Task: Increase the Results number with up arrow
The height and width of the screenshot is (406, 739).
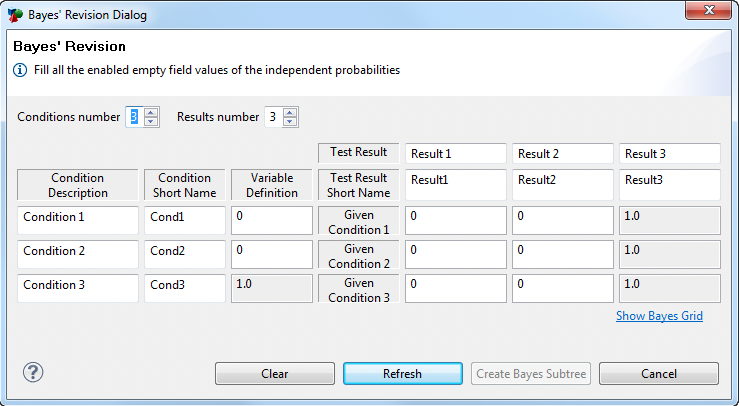Action: click(290, 112)
